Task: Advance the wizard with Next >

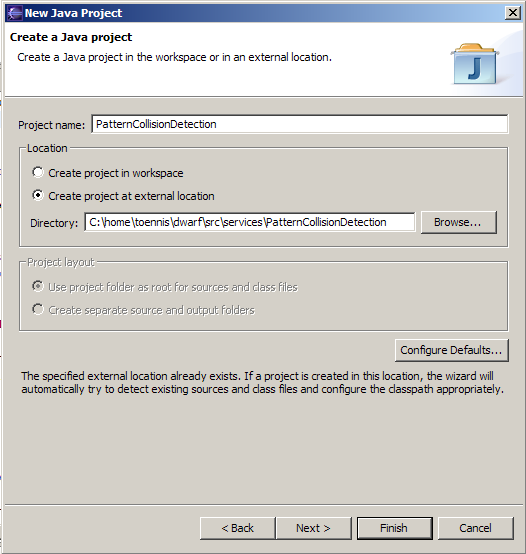Action: 313,528
